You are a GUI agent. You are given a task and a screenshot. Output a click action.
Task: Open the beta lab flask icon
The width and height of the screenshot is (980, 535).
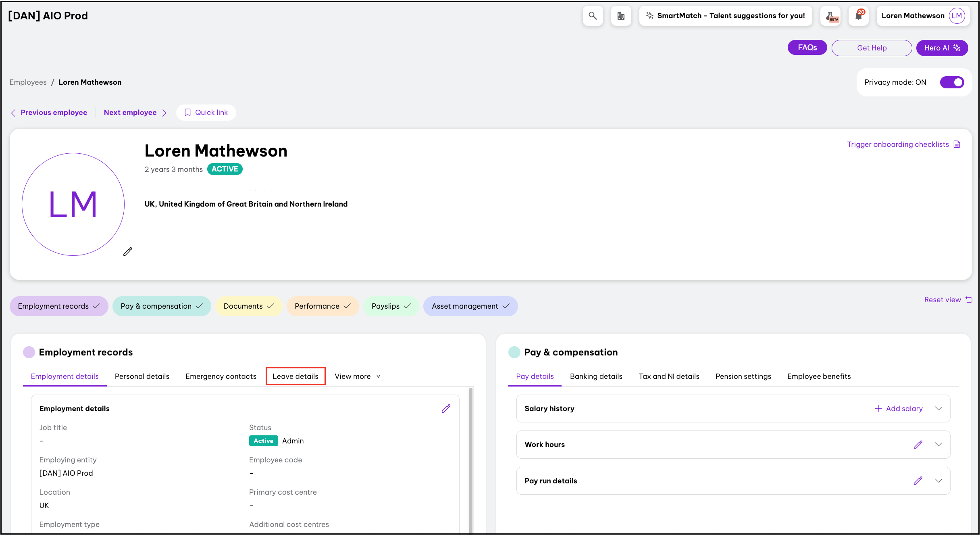[830, 16]
